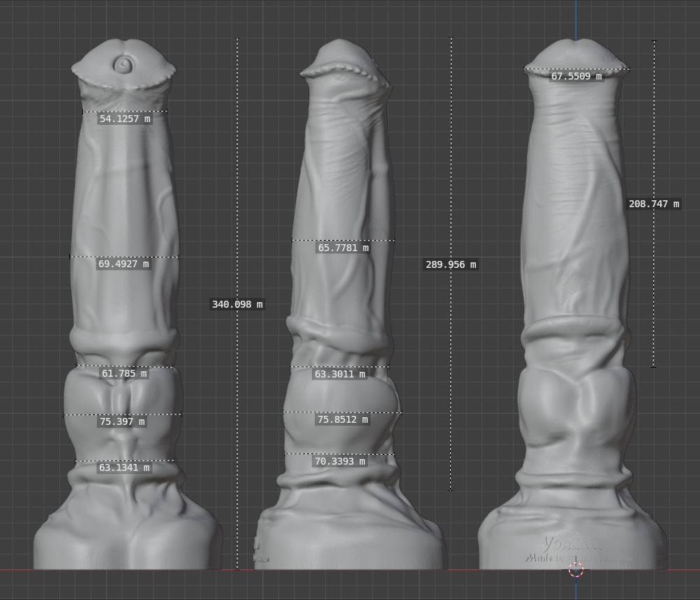Select the 69.4927 m measurement label
The height and width of the screenshot is (600, 700).
pos(124,264)
